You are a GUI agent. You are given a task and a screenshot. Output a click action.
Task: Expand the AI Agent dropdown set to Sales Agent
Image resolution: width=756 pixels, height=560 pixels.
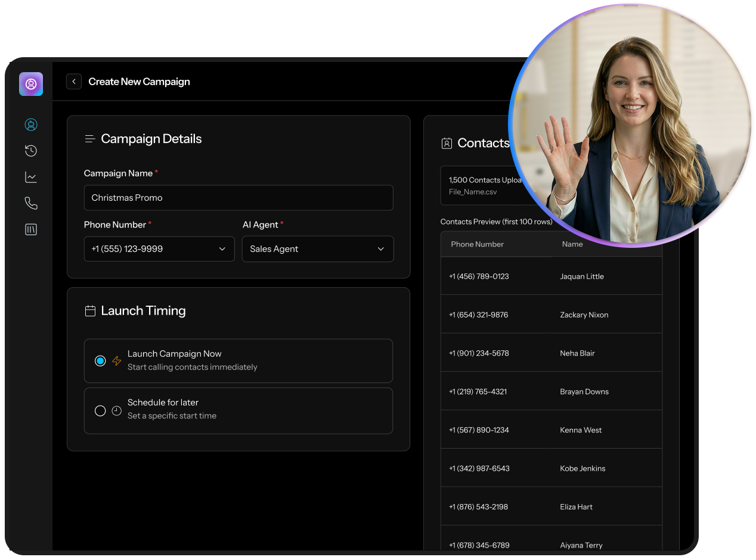pos(317,249)
